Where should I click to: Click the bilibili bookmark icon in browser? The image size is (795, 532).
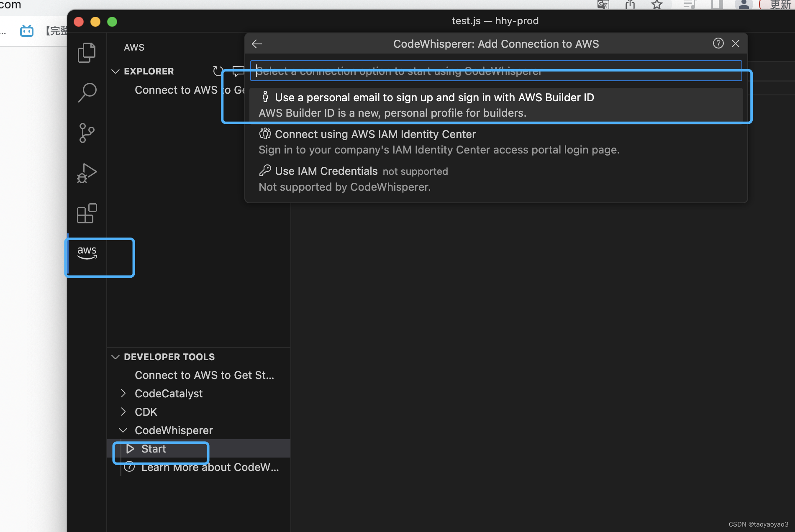27,31
